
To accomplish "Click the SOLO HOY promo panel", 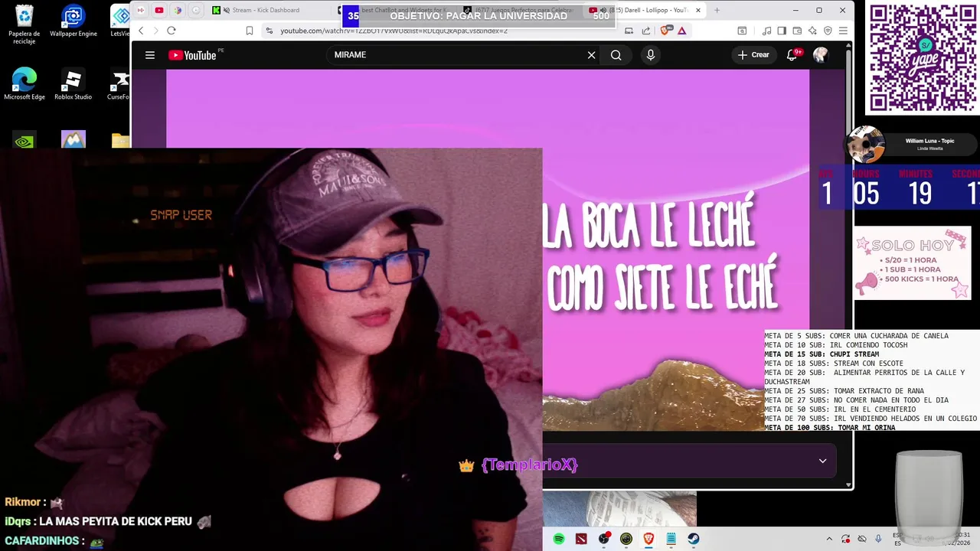I will tap(912, 264).
